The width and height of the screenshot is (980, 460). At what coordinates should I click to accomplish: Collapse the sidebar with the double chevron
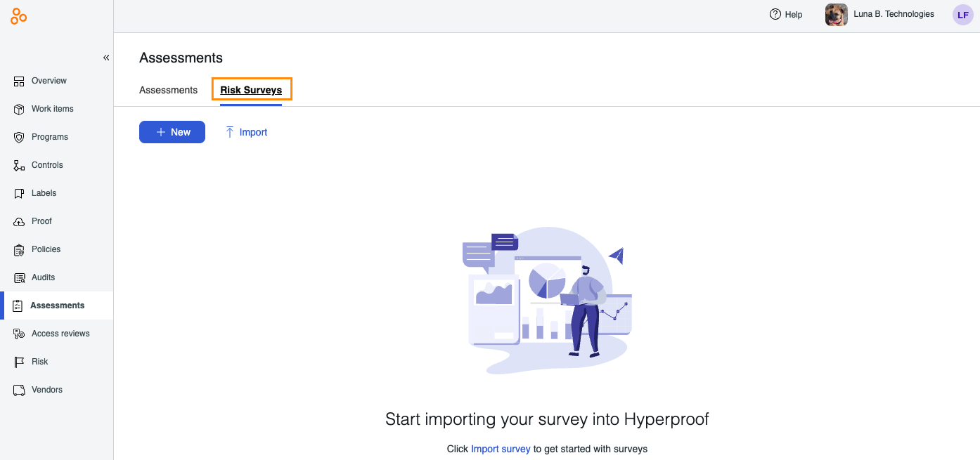click(106, 58)
